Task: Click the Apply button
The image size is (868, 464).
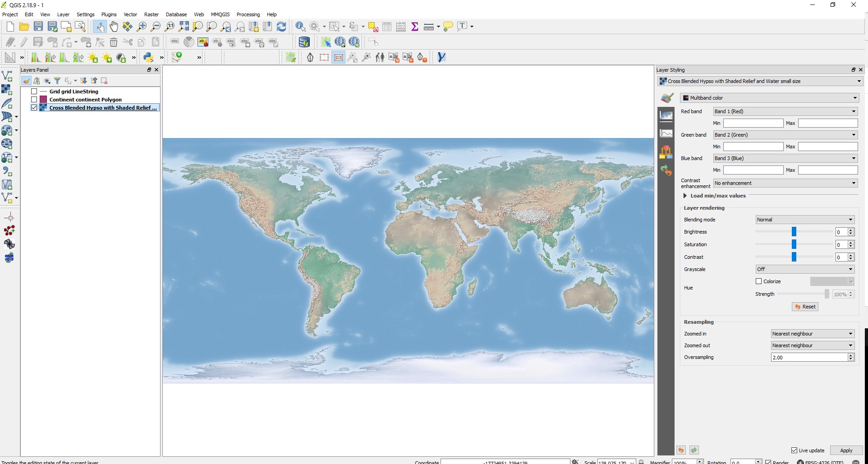Action: (x=846, y=450)
